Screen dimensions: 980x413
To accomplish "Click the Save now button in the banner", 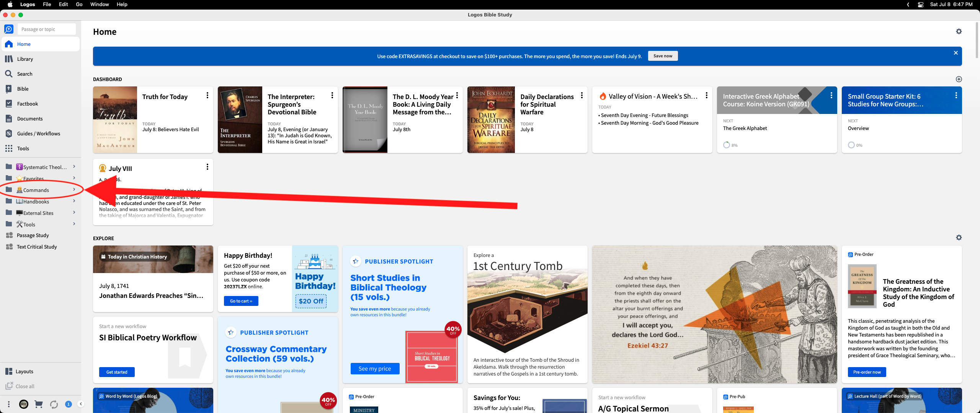I will click(x=663, y=56).
